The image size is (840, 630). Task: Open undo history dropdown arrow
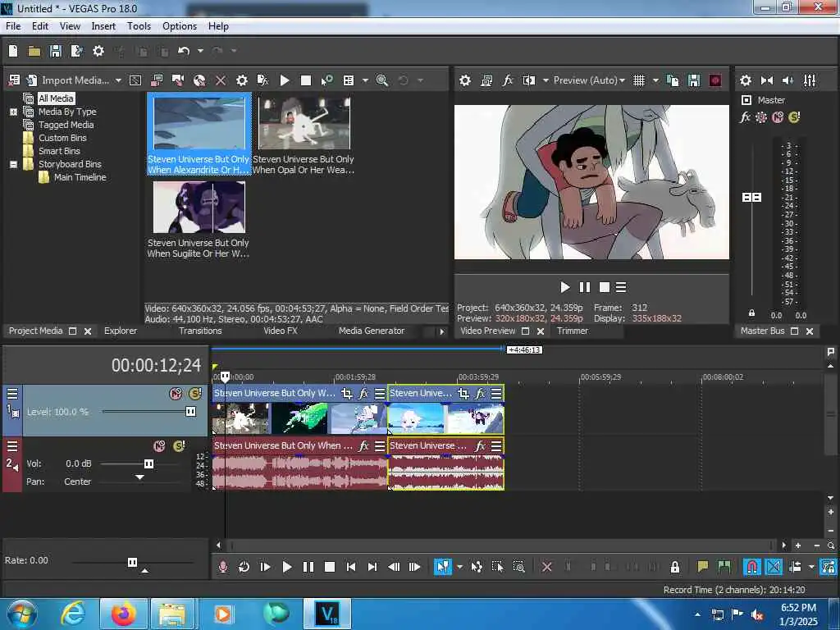point(200,51)
